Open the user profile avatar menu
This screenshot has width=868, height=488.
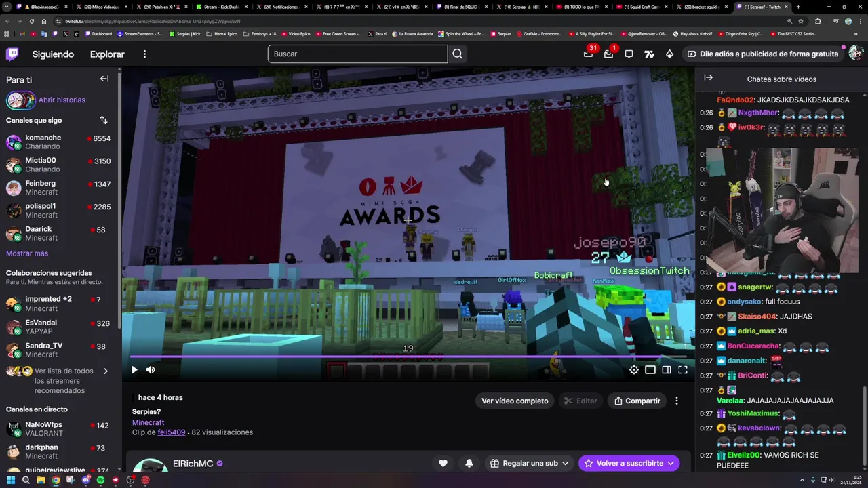click(856, 53)
